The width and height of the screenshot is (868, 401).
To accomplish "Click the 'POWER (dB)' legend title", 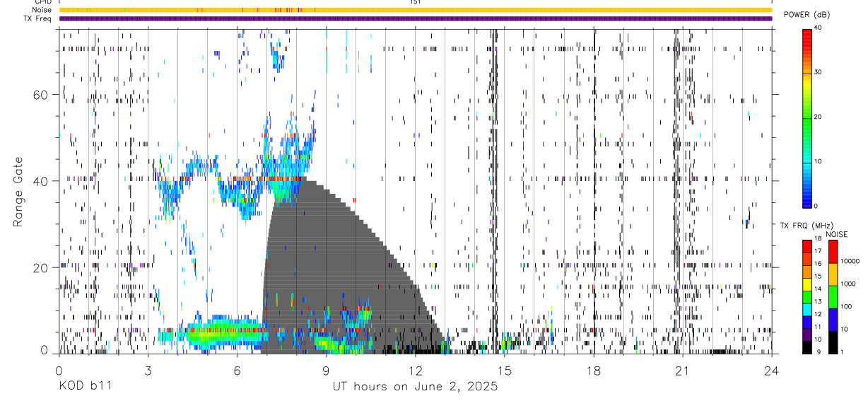I will click(807, 15).
